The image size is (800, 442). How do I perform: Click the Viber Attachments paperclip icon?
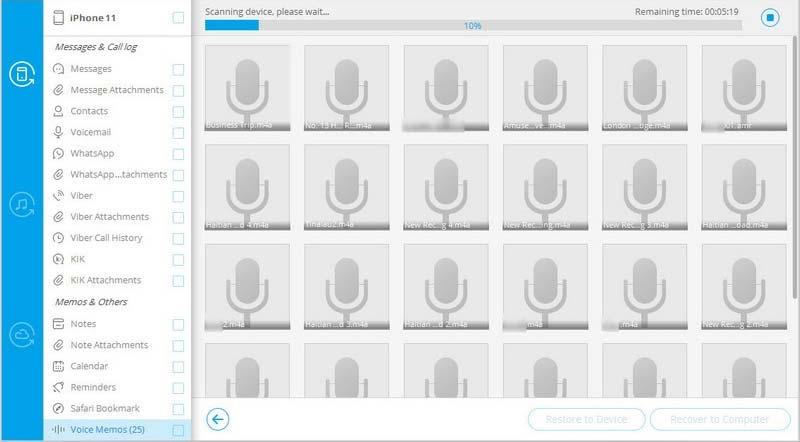coord(59,217)
